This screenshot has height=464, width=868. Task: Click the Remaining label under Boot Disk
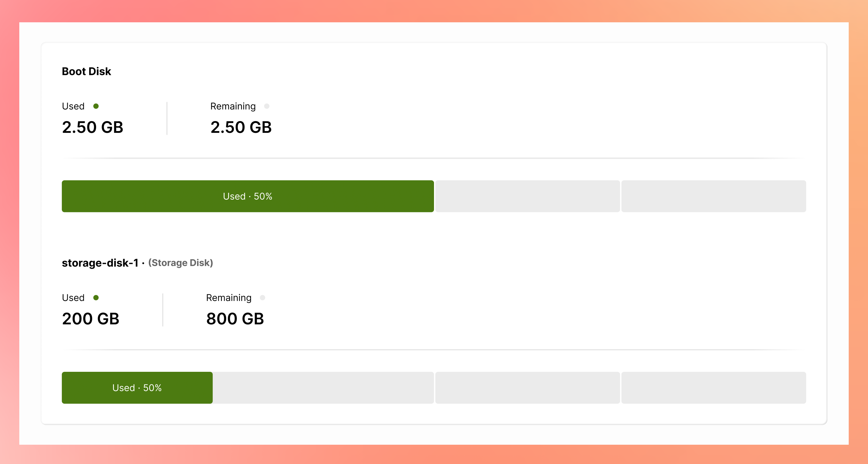pyautogui.click(x=233, y=106)
